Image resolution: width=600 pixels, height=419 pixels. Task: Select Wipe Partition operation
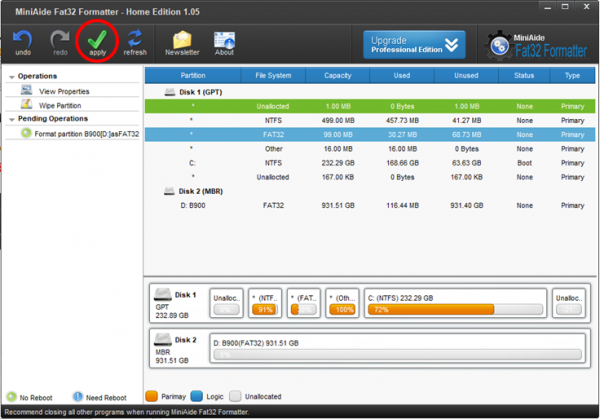tap(59, 104)
